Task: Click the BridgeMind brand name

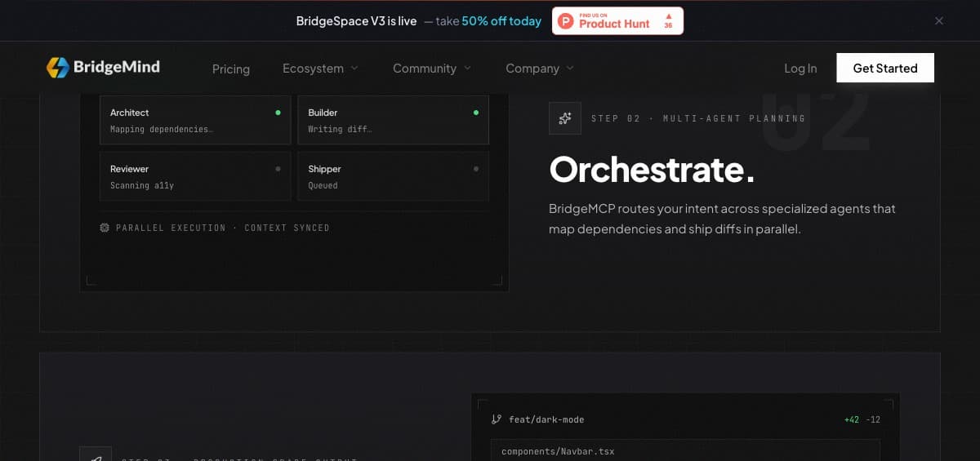Action: 117,68
